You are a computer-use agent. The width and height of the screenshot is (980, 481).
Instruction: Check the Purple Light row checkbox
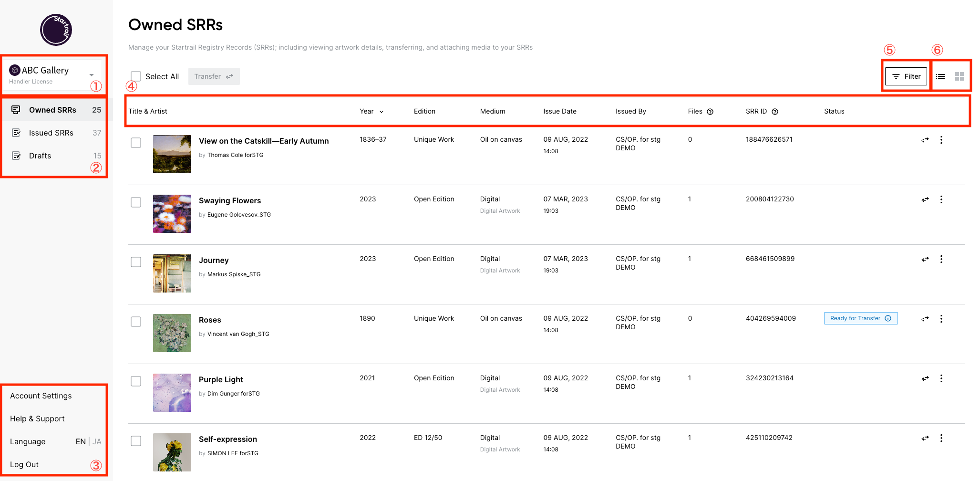pos(136,381)
